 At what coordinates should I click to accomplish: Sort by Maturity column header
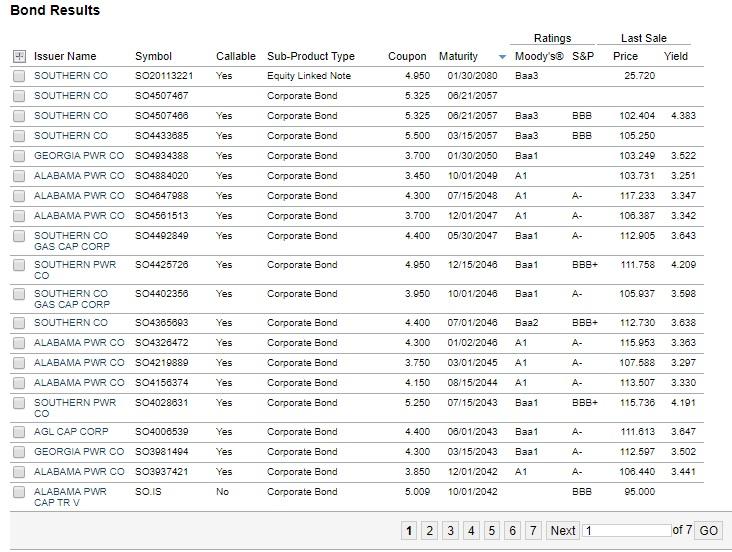coord(458,57)
